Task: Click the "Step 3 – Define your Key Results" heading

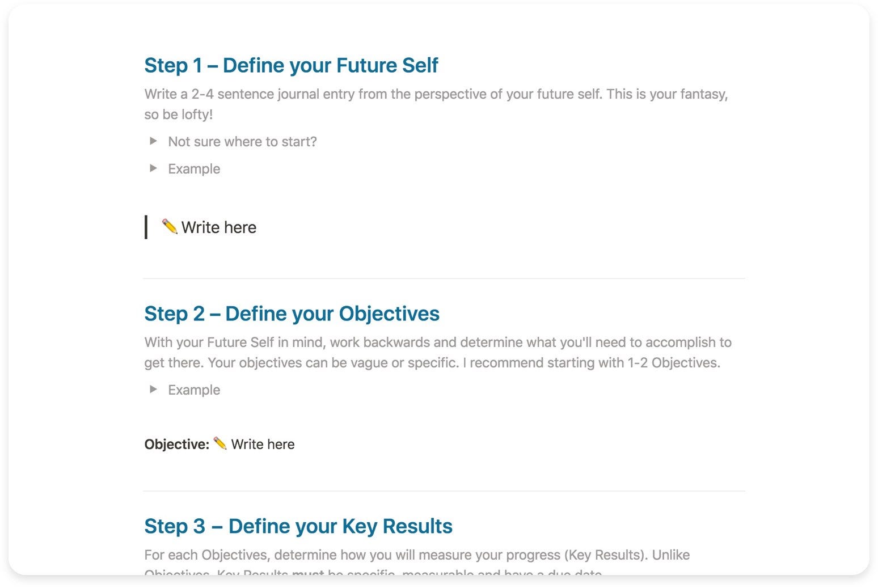Action: click(x=298, y=526)
